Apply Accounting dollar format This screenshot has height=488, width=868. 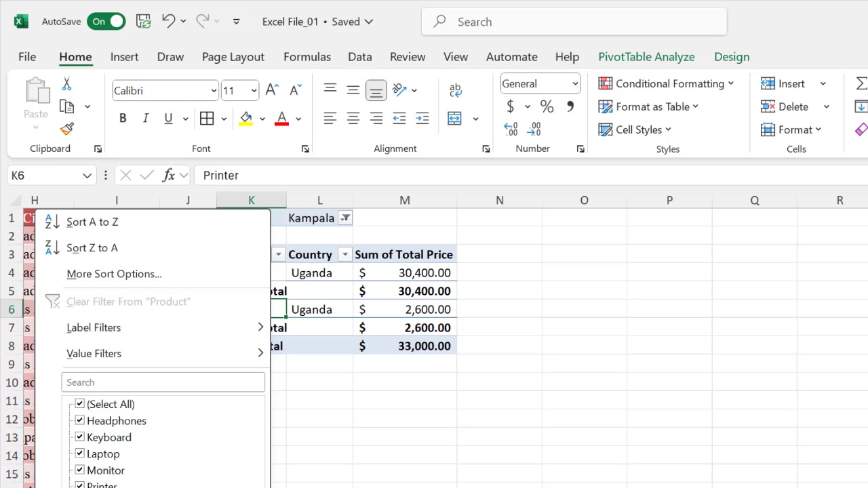coord(511,106)
